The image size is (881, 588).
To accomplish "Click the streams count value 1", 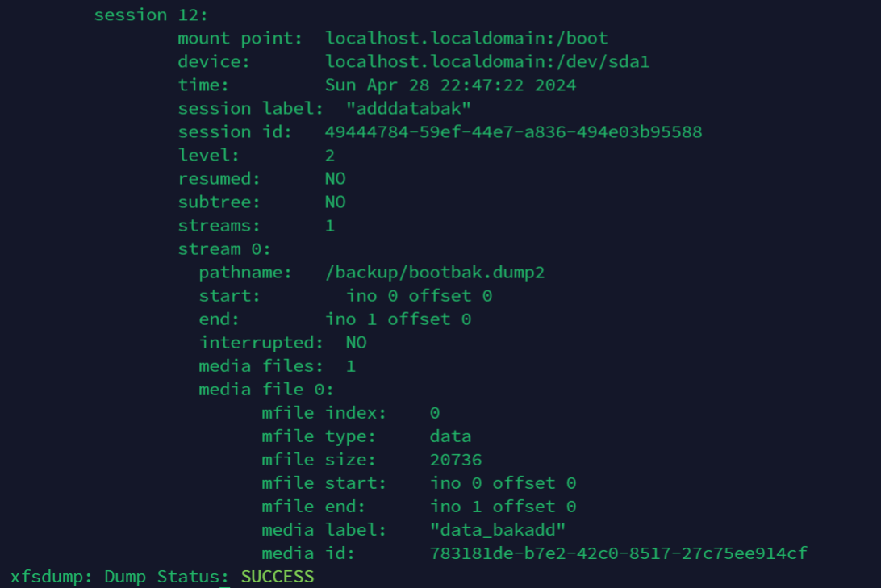I will pos(330,226).
